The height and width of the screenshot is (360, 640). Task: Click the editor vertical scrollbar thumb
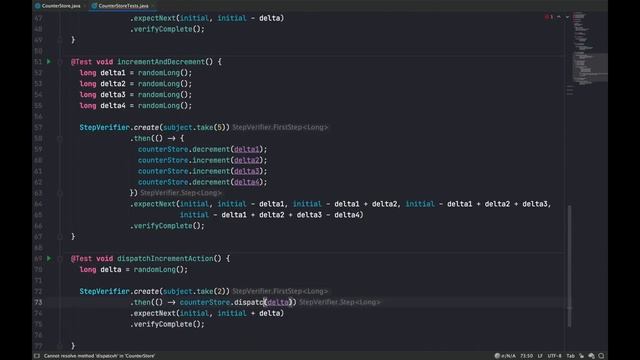[569, 265]
